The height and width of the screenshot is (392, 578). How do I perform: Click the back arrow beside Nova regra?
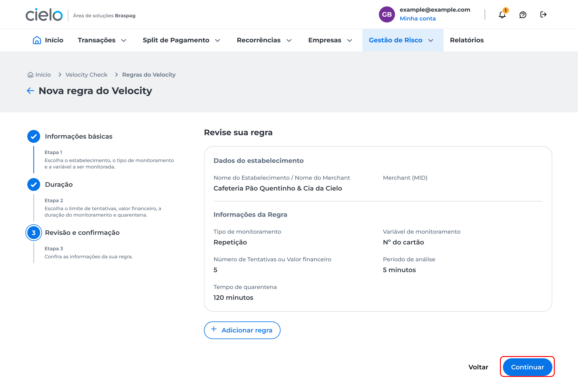(x=30, y=91)
